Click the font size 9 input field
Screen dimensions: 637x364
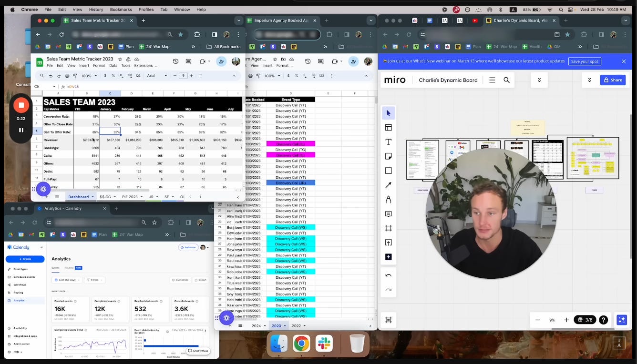point(183,76)
